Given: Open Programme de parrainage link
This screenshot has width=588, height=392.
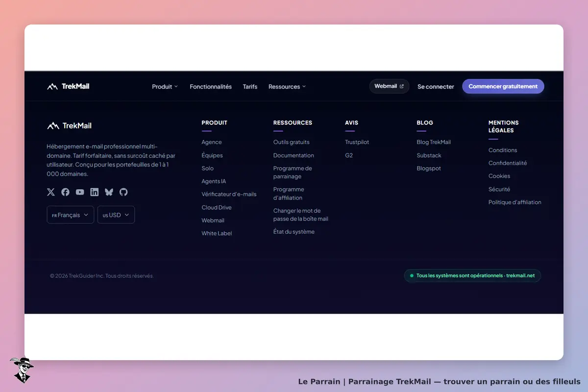Looking at the screenshot, I should (x=293, y=172).
